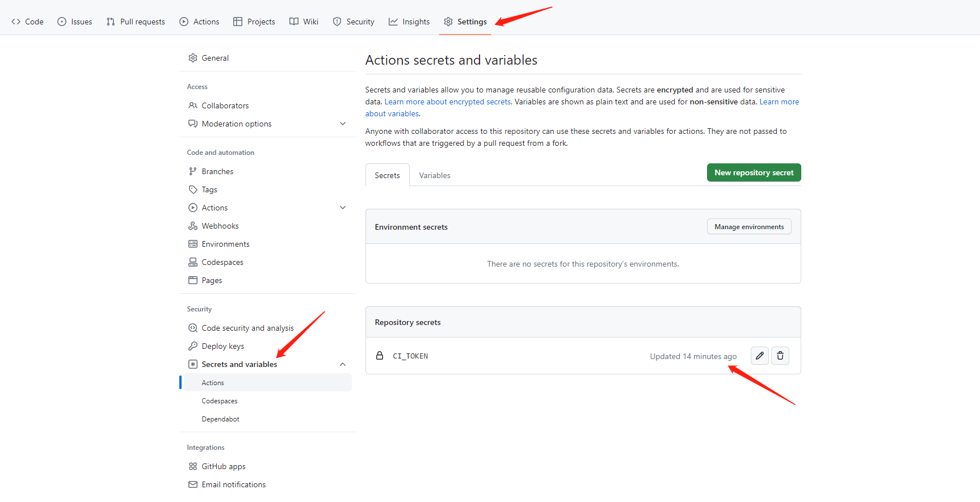The width and height of the screenshot is (980, 502).
Task: Click the General gear icon in sidebar
Action: point(193,58)
